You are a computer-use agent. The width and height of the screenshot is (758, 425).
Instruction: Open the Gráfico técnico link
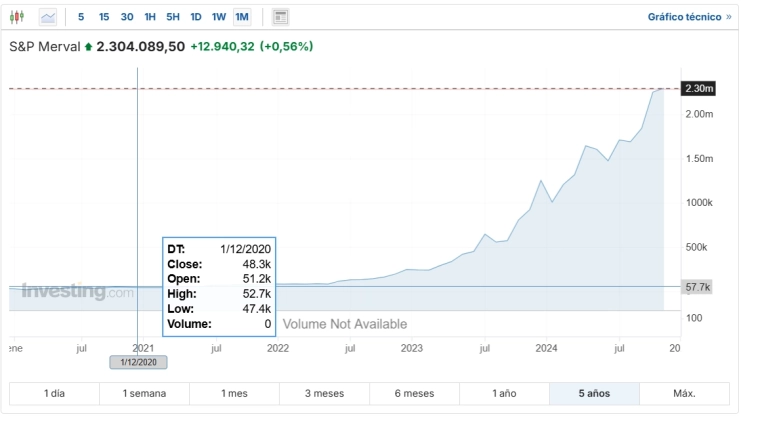(x=690, y=17)
